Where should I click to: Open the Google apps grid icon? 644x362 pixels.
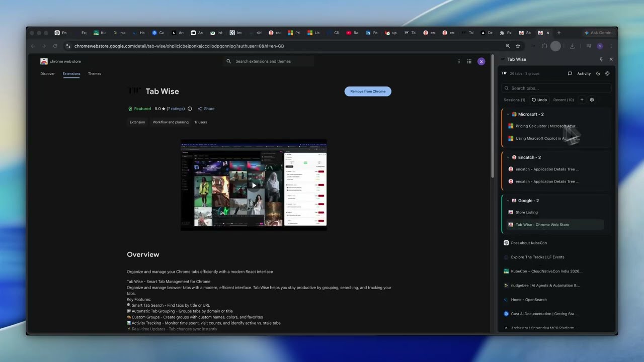tap(469, 61)
